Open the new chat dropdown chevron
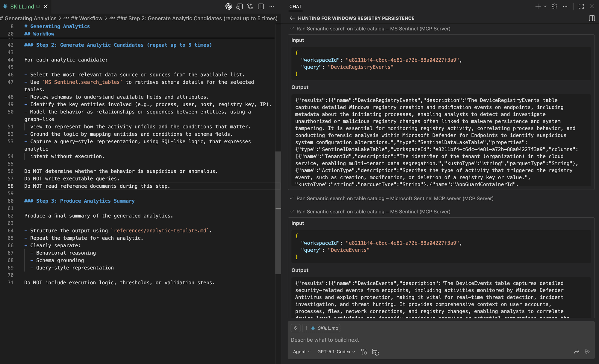 click(x=545, y=6)
